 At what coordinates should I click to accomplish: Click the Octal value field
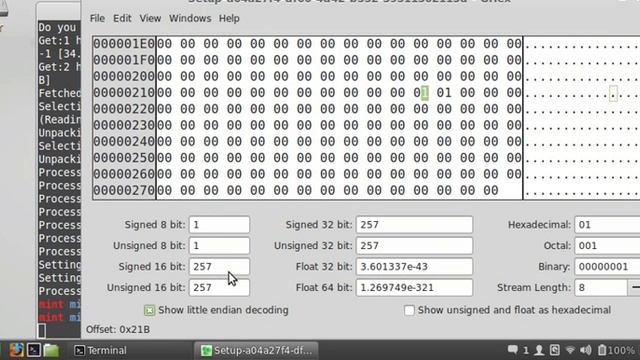[x=607, y=246]
